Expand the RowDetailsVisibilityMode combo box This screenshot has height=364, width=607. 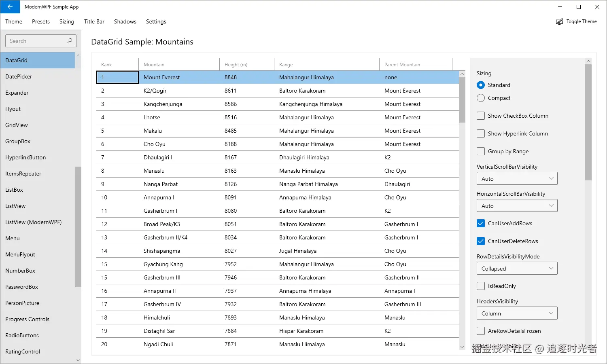point(517,269)
